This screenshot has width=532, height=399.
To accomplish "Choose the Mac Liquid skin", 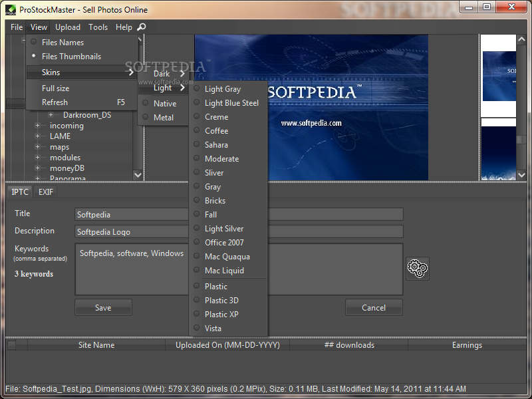I will click(228, 271).
